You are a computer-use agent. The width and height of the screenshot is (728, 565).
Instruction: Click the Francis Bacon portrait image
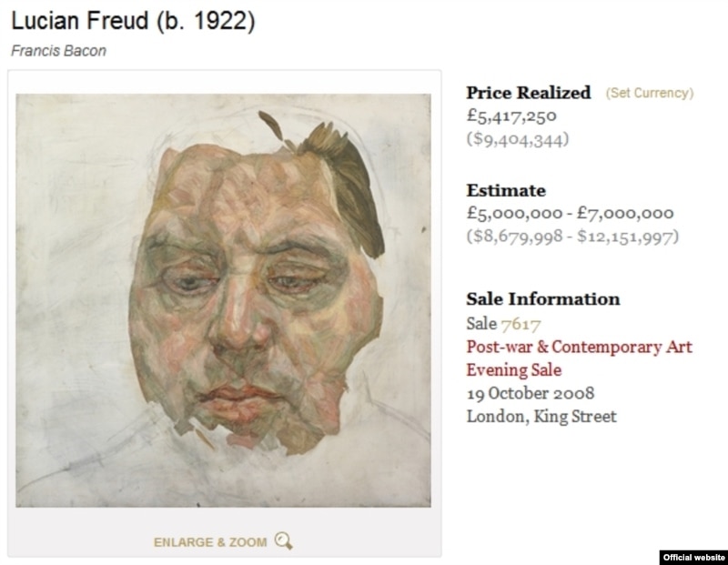[x=223, y=300]
